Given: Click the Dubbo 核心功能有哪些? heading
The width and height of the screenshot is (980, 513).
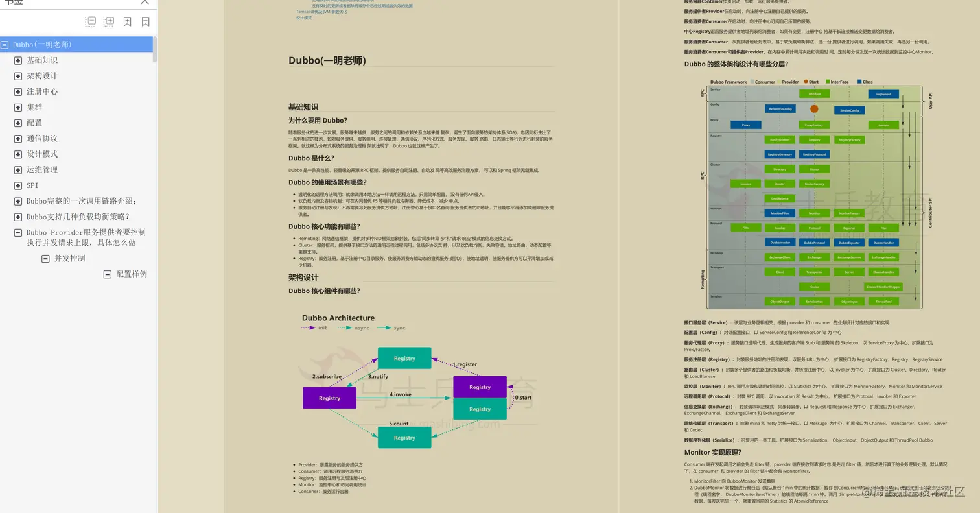Looking at the screenshot, I should pyautogui.click(x=323, y=226).
